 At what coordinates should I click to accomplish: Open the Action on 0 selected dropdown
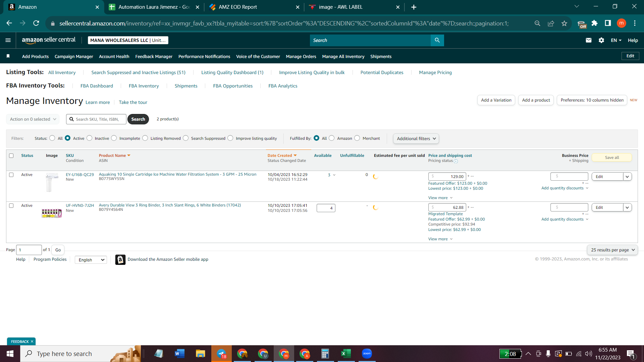pos(33,119)
